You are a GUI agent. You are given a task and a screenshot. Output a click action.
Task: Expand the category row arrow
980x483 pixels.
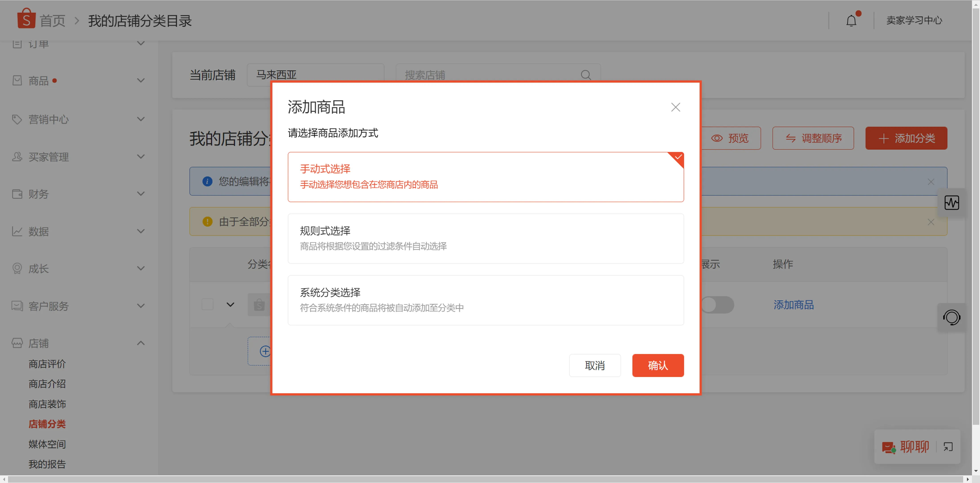[x=230, y=304]
